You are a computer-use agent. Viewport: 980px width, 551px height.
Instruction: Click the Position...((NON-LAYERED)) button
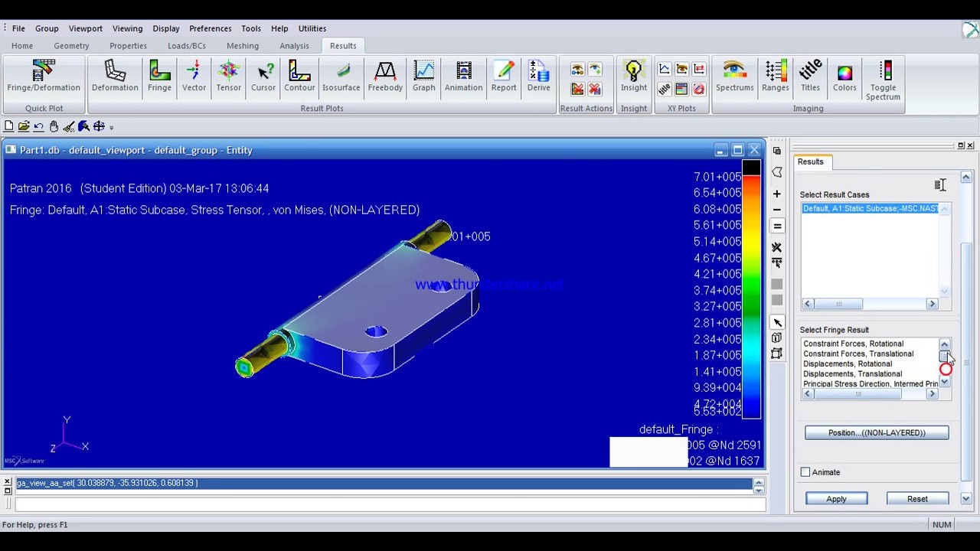point(877,433)
